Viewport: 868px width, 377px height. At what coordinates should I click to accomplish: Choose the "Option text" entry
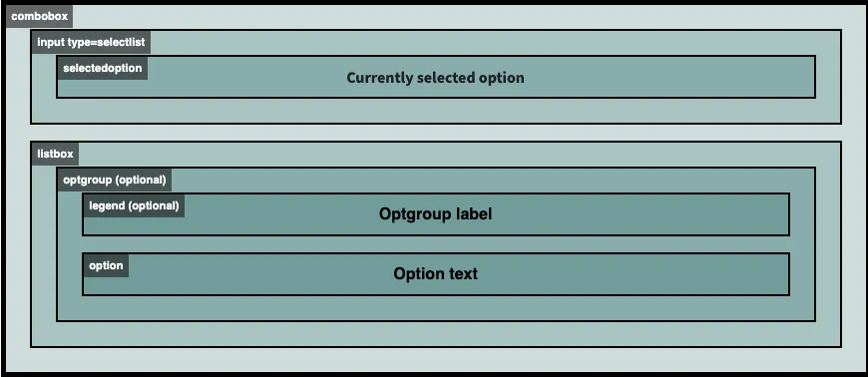coord(435,273)
